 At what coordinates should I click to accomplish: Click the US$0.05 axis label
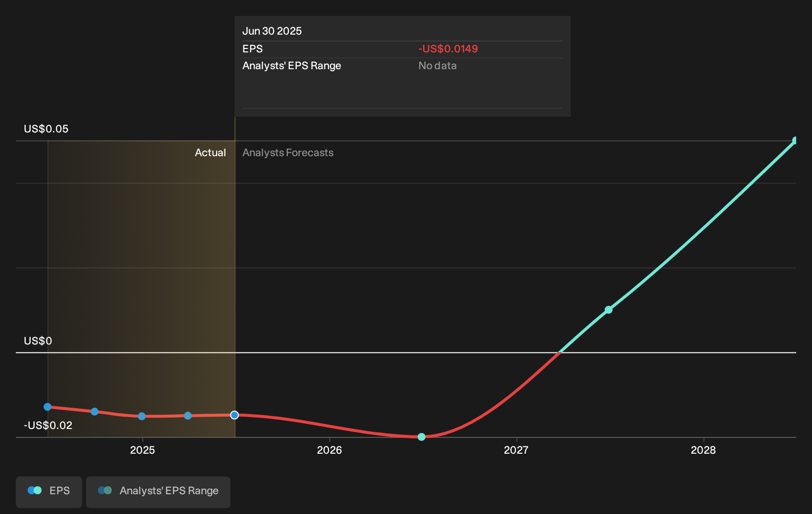tap(46, 129)
